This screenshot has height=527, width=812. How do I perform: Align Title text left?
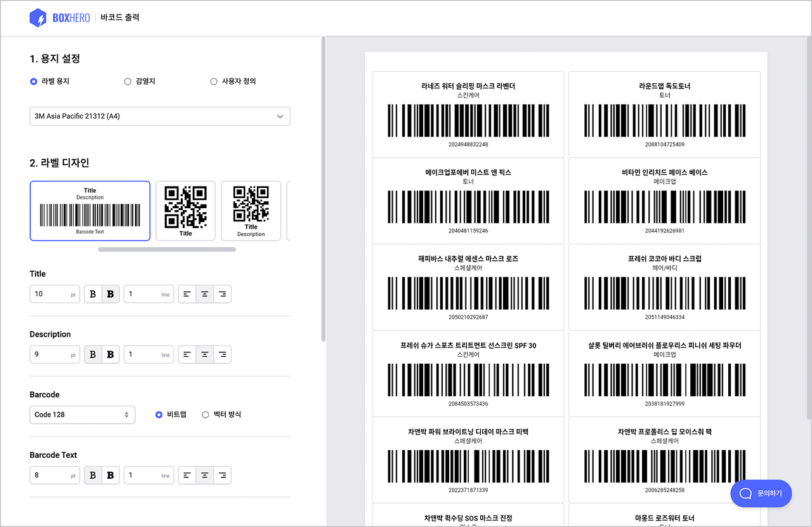click(x=187, y=294)
